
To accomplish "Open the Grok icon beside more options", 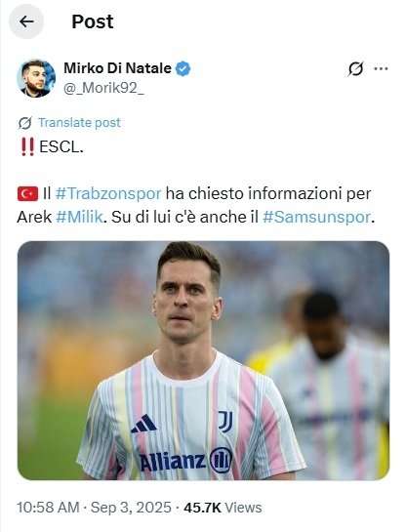I will [355, 69].
